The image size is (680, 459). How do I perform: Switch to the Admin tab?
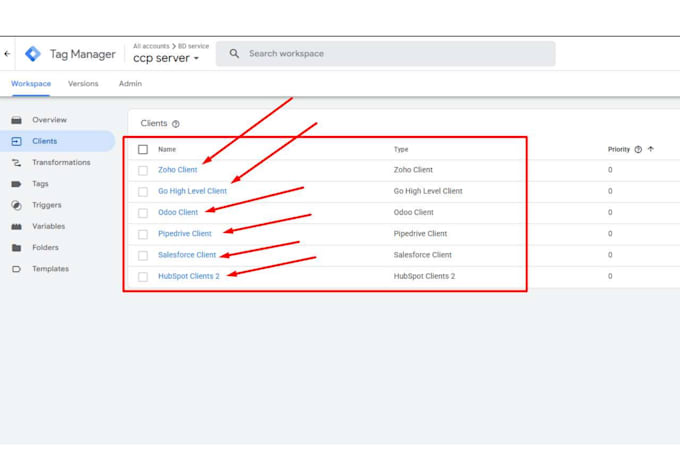point(130,84)
